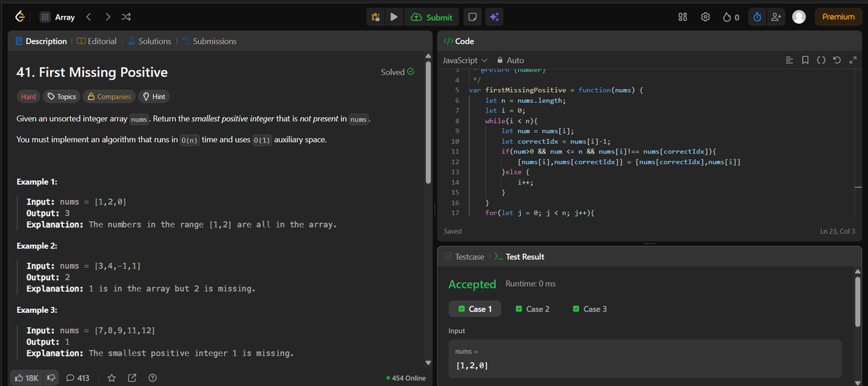Click the share icon
Image resolution: width=868 pixels, height=386 pixels.
coord(132,377)
